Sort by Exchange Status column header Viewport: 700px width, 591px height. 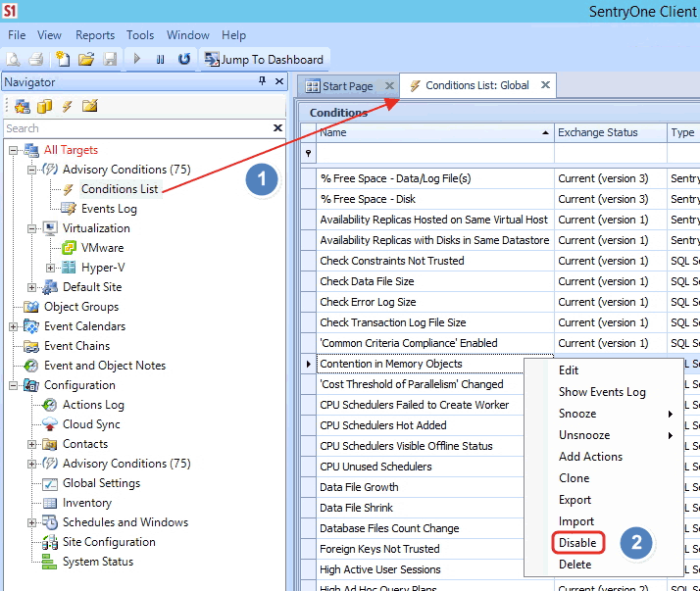(610, 132)
